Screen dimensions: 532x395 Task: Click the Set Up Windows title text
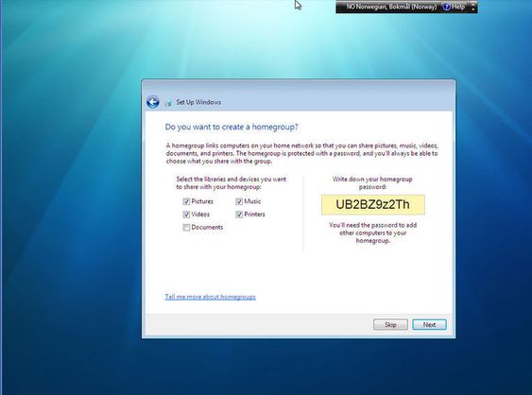[198, 102]
